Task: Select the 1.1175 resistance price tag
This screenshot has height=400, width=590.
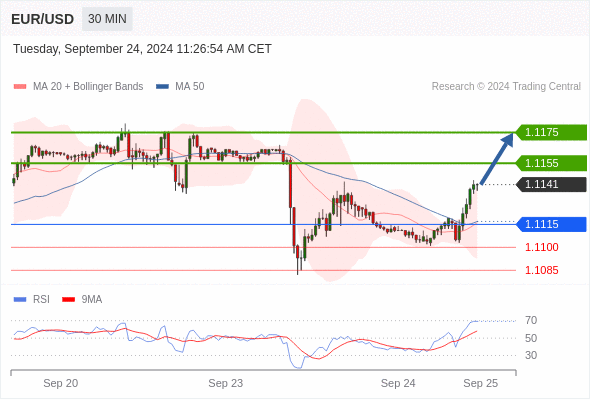Action: click(x=551, y=132)
